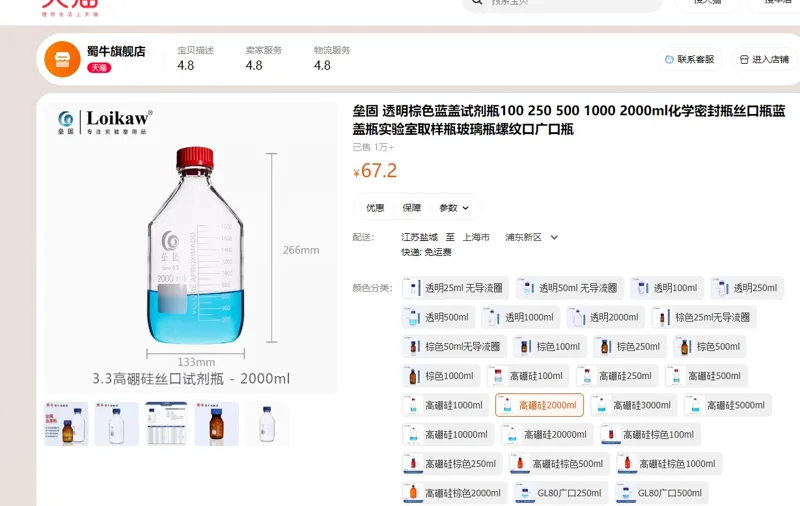Enter the store via 进入店铺 button
The image size is (800, 506).
(764, 60)
